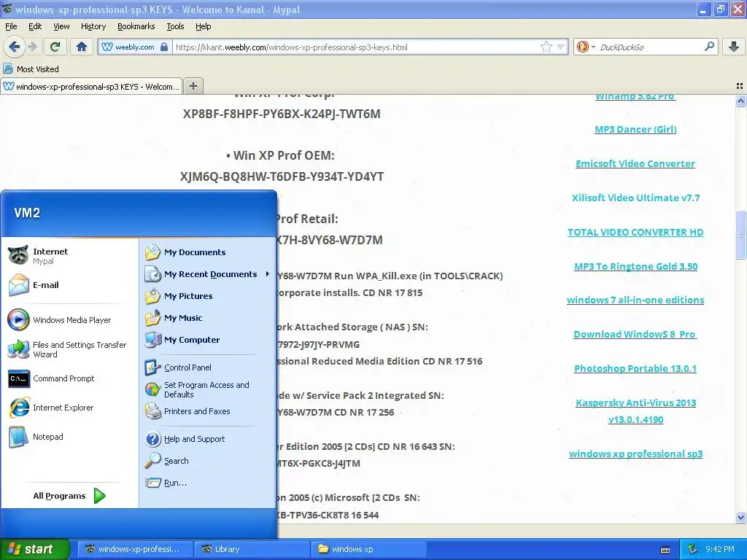Click the scrollbar up arrow
The image size is (747, 560).
(x=740, y=101)
